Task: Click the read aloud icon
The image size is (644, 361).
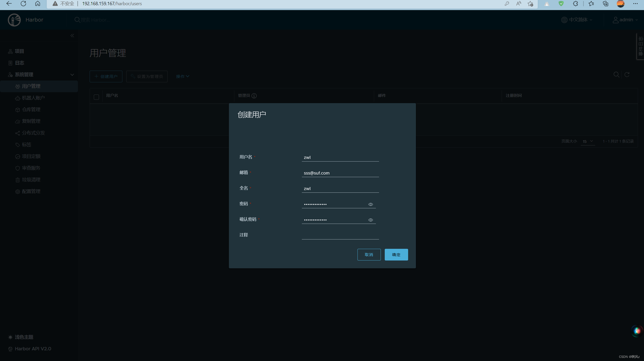Action: [x=519, y=4]
